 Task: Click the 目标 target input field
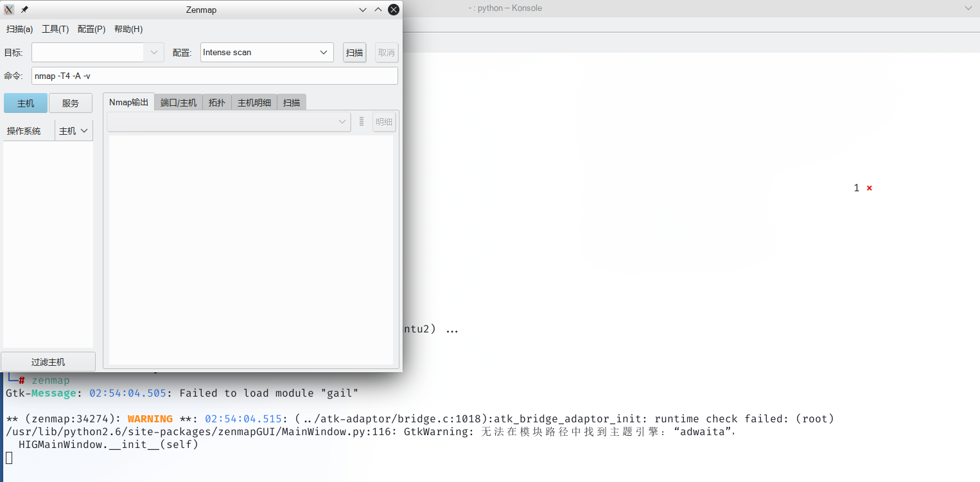87,53
